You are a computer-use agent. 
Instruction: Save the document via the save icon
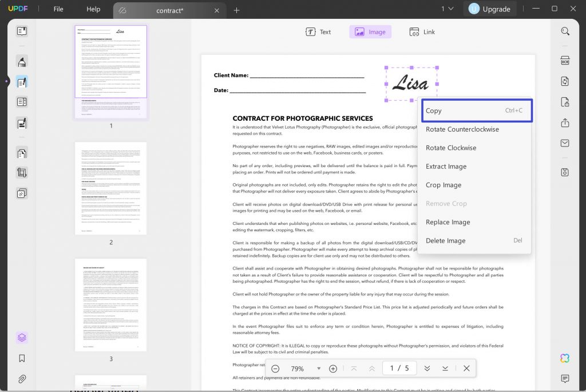[565, 172]
